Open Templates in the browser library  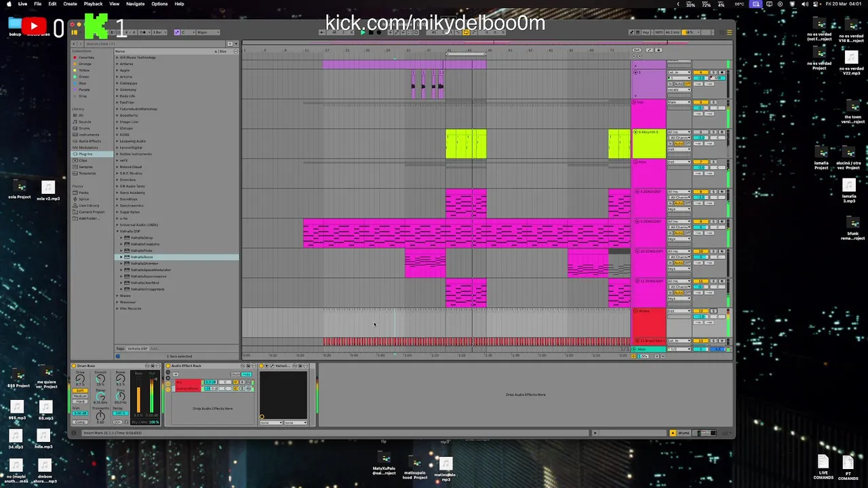(87, 174)
